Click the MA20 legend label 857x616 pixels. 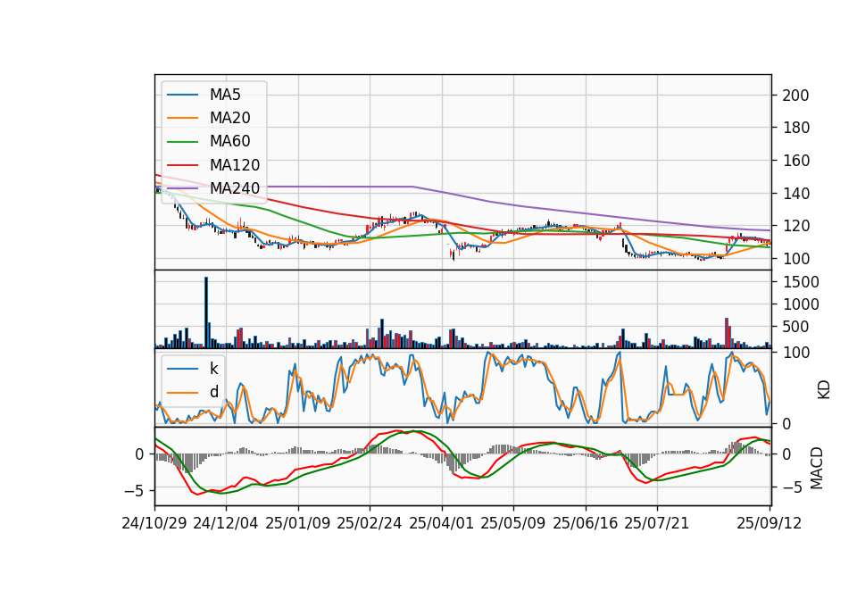click(x=230, y=118)
